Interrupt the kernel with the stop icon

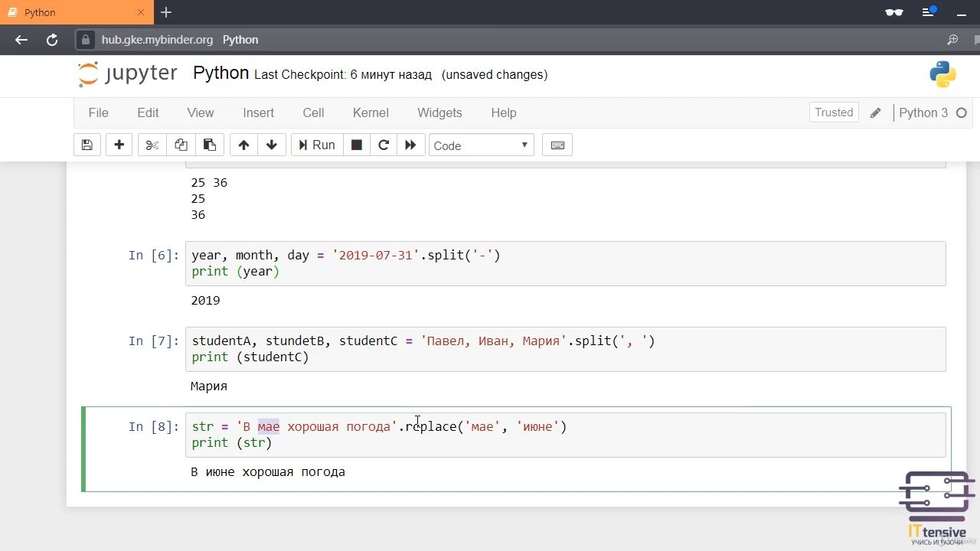point(356,145)
